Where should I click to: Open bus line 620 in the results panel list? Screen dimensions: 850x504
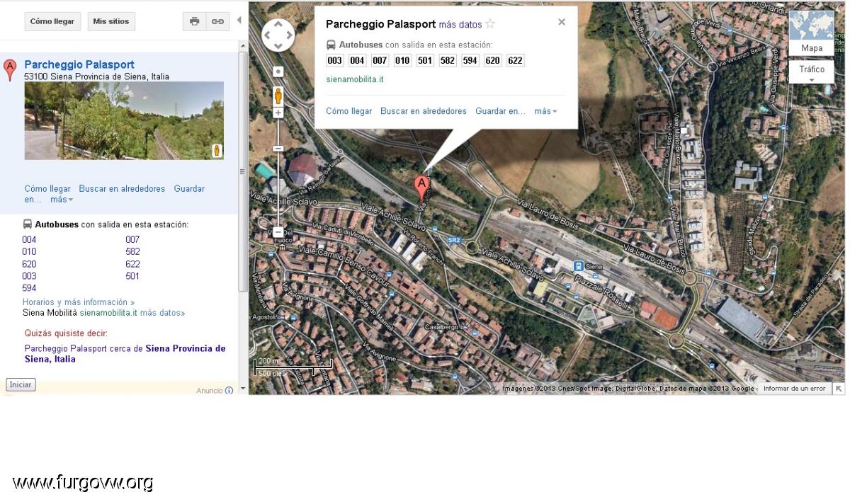29,264
